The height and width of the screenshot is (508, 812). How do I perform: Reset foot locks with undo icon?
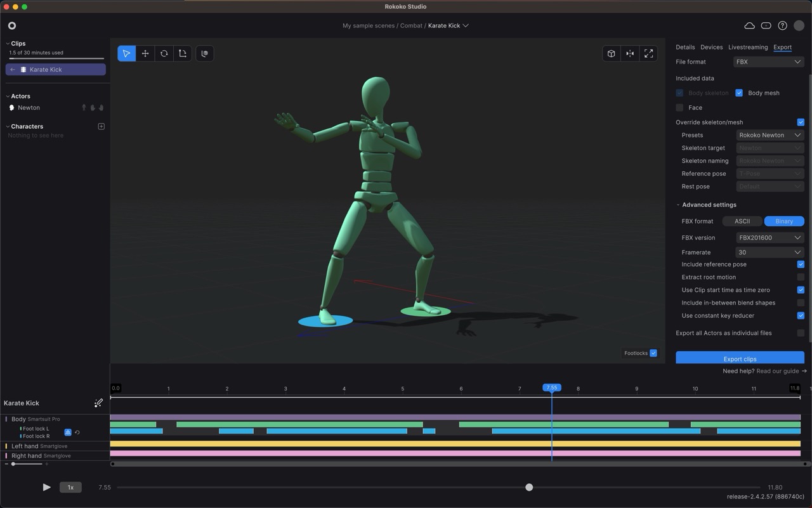click(77, 433)
